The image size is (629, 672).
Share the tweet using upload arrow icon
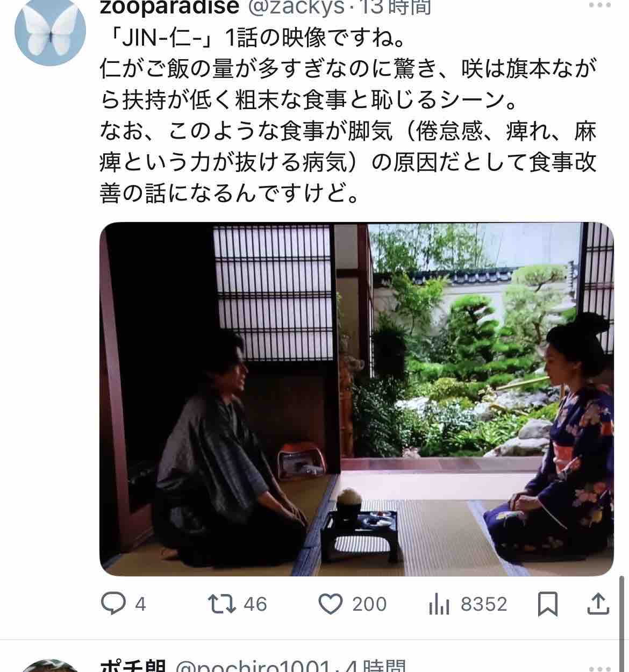click(x=598, y=604)
